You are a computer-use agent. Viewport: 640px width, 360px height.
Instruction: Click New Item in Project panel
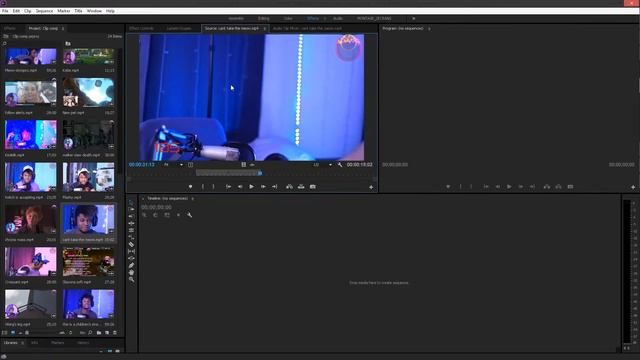(107, 333)
